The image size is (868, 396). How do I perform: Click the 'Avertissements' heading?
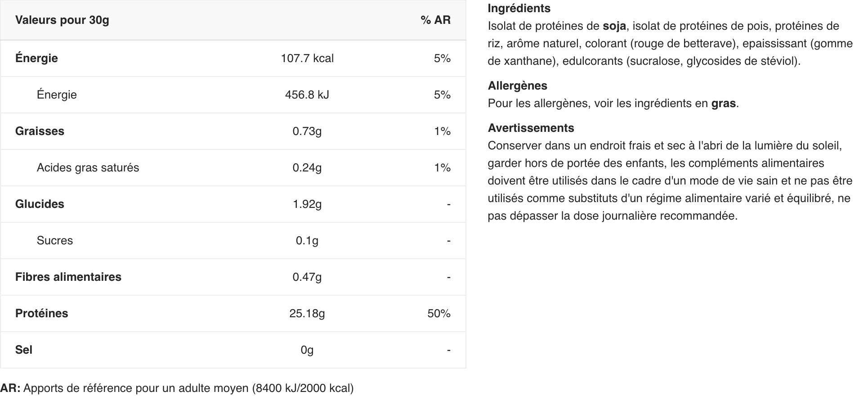(531, 128)
